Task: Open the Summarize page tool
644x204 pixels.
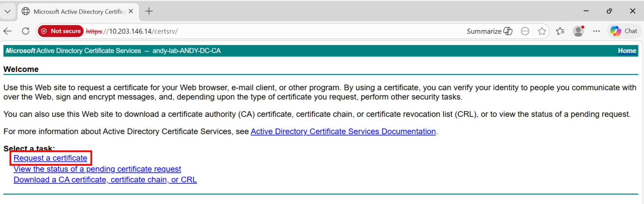Action: (x=489, y=31)
